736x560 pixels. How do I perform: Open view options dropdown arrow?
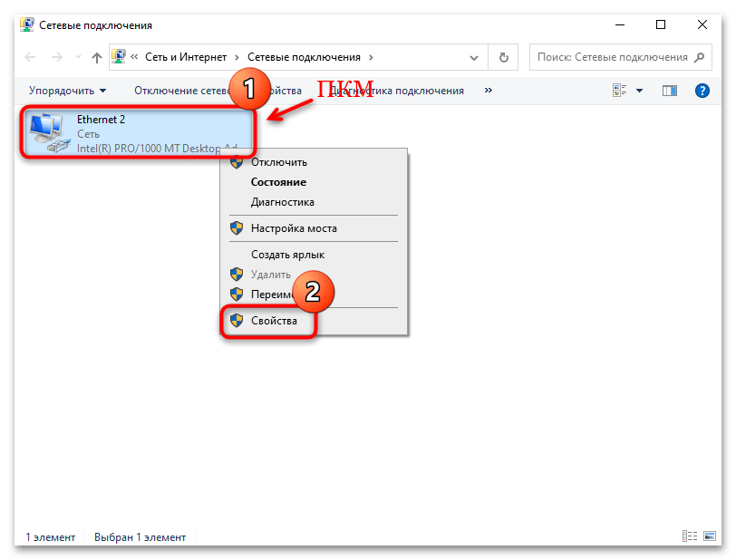coord(639,91)
